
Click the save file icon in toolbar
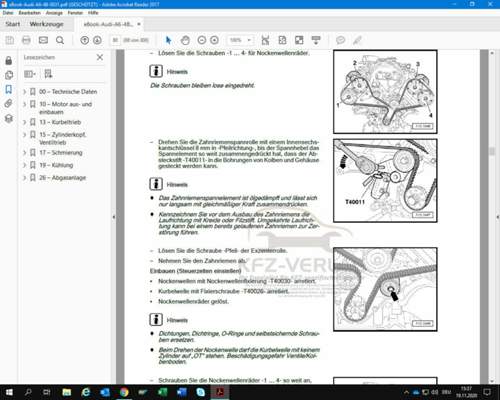click(x=10, y=40)
